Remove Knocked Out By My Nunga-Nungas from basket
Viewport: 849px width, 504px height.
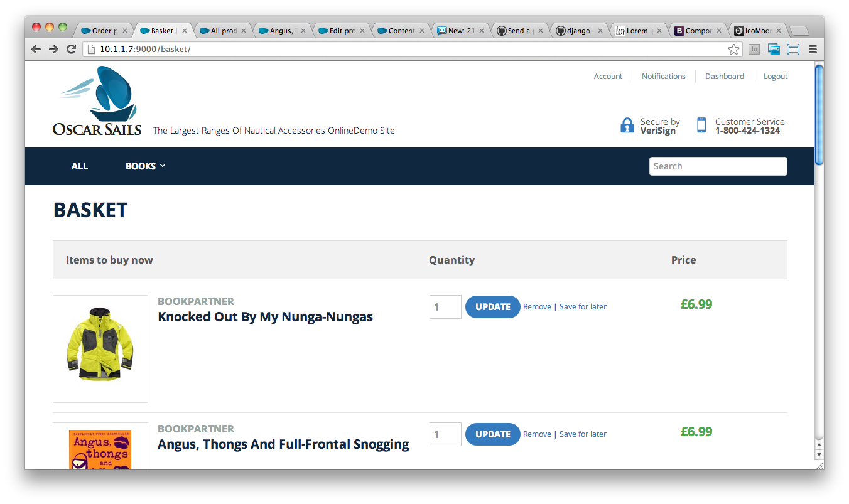537,307
